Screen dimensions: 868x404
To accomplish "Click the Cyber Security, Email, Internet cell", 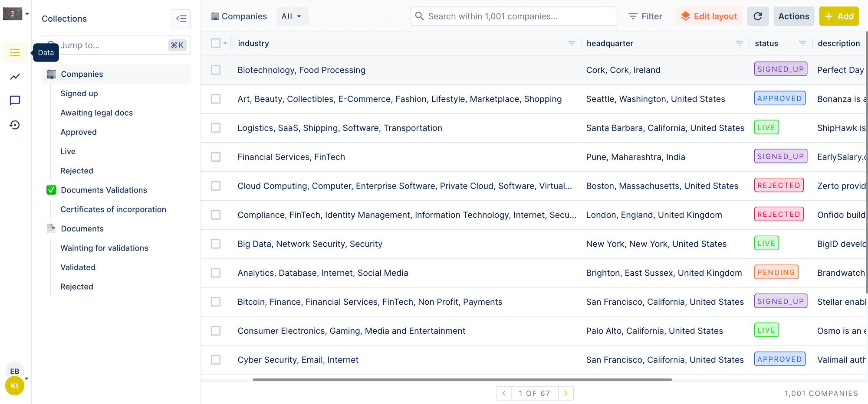I will click(298, 360).
